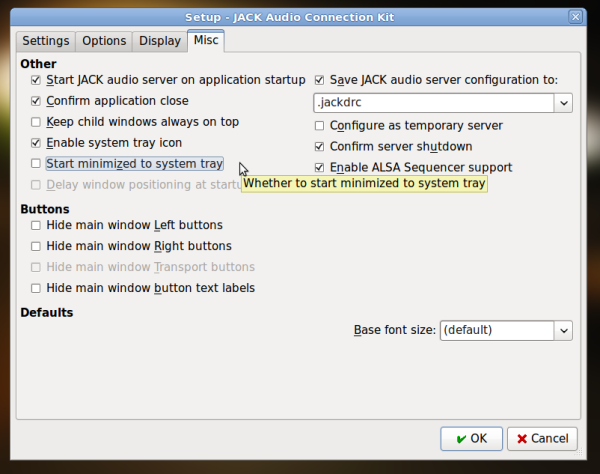This screenshot has height=474, width=600.
Task: Disable Enable system tray icon checkbox
Action: coord(36,143)
